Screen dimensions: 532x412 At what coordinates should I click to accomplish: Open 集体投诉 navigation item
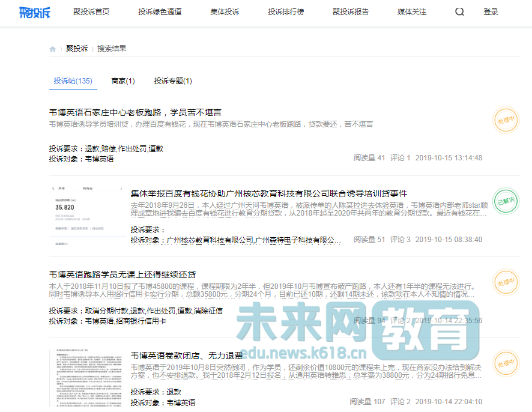225,12
